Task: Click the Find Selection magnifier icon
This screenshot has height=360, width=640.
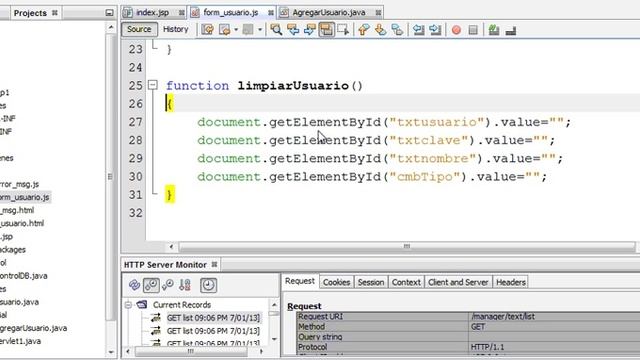Action: click(276, 30)
